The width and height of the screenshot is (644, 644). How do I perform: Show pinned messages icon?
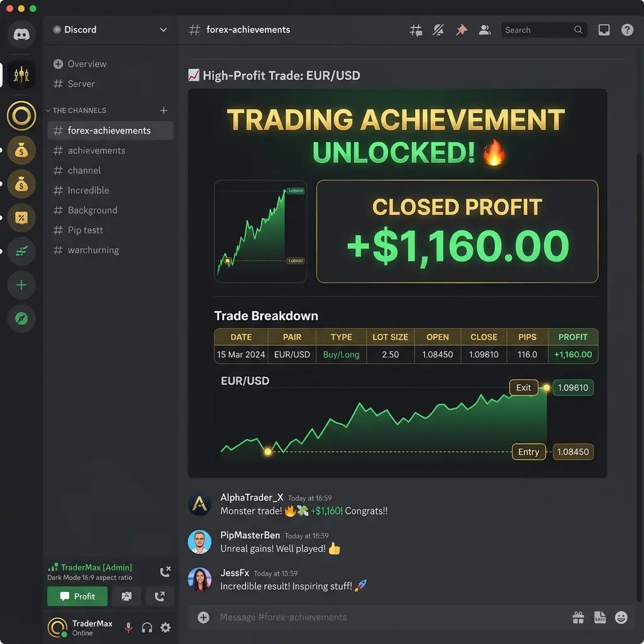pyautogui.click(x=462, y=30)
